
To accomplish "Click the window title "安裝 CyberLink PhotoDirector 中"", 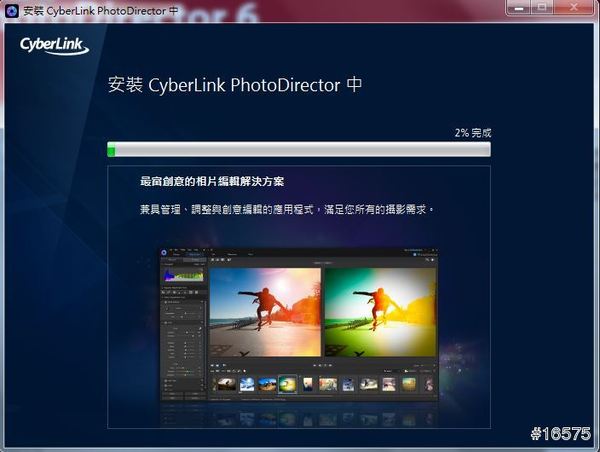I will point(101,11).
